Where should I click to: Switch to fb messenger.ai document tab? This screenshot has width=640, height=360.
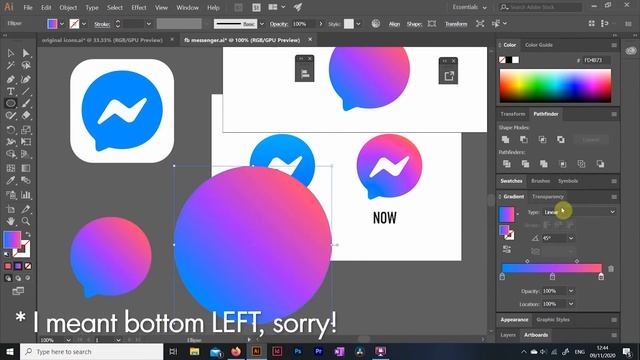(242, 40)
